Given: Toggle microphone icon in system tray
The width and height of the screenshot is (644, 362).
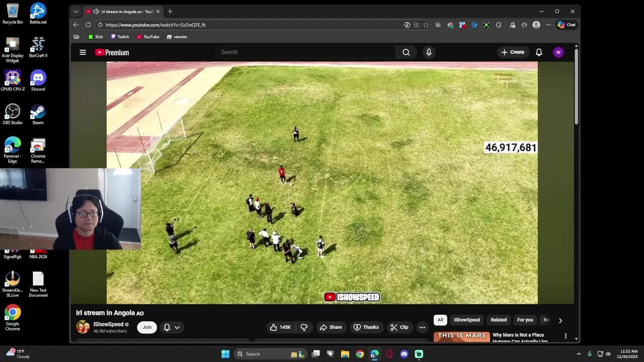Looking at the screenshot, I should (590, 354).
